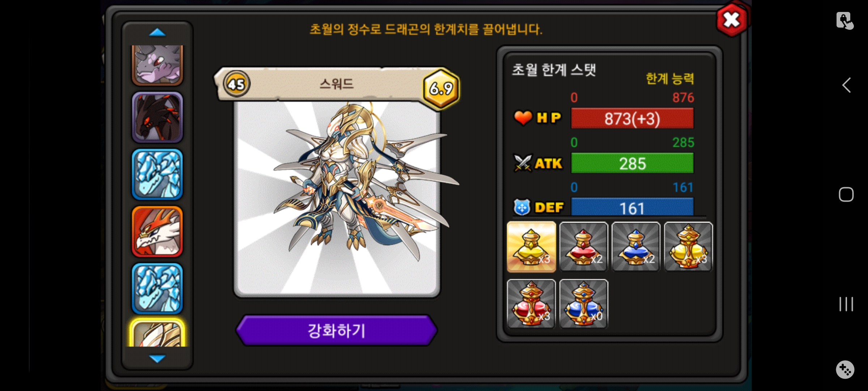
Task: Select the large blue essence potion x0
Action: click(583, 304)
